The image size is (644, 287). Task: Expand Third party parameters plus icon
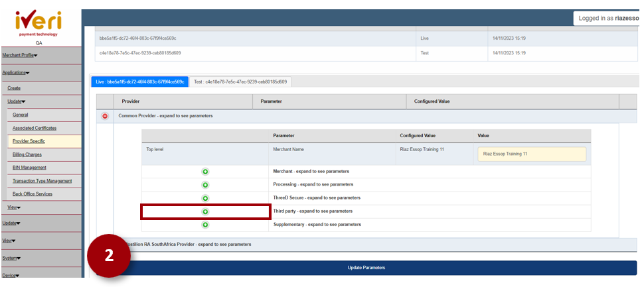[205, 211]
